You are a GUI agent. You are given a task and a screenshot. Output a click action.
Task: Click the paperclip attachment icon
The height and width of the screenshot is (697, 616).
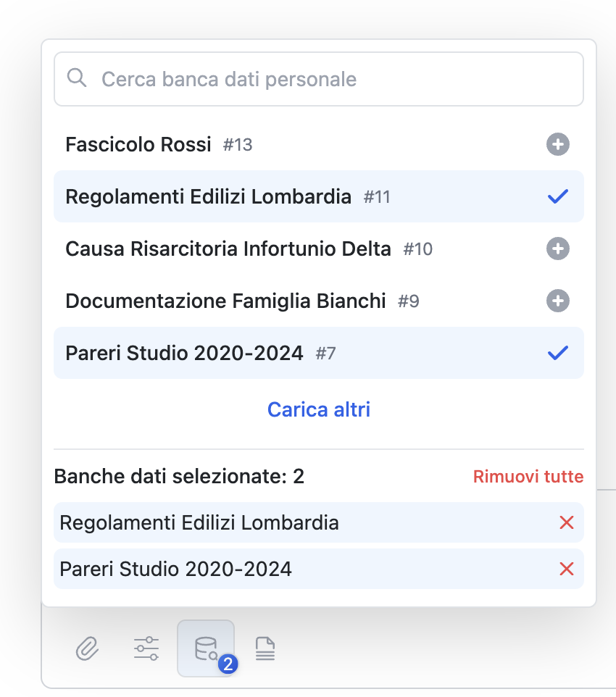click(x=87, y=648)
